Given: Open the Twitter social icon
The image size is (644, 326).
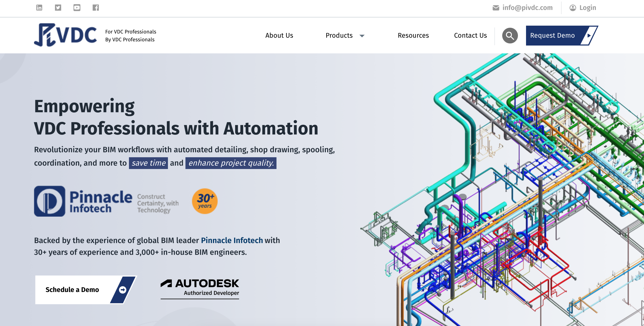Looking at the screenshot, I should point(58,8).
